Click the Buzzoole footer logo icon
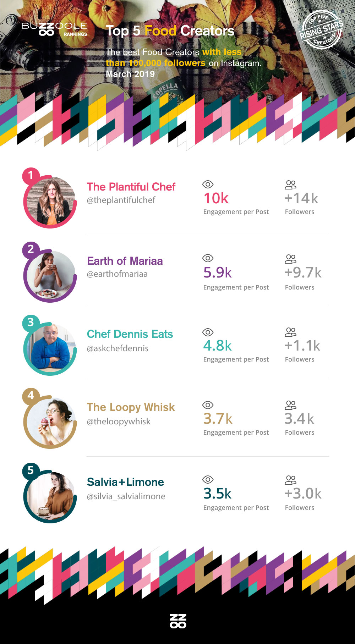The height and width of the screenshot is (644, 355). (178, 621)
